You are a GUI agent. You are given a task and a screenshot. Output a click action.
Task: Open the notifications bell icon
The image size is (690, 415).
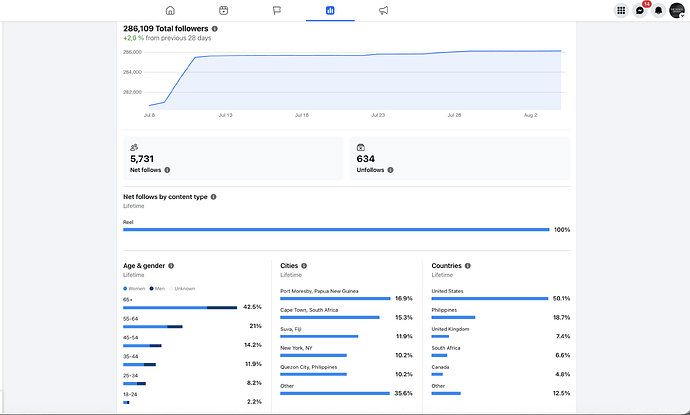[x=658, y=10]
